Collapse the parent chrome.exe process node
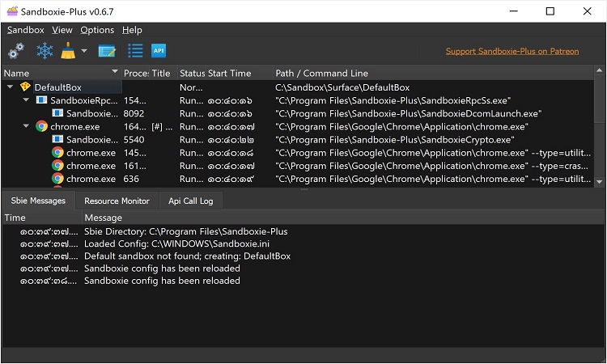Screen dimensions: 607x364 [x=25, y=126]
